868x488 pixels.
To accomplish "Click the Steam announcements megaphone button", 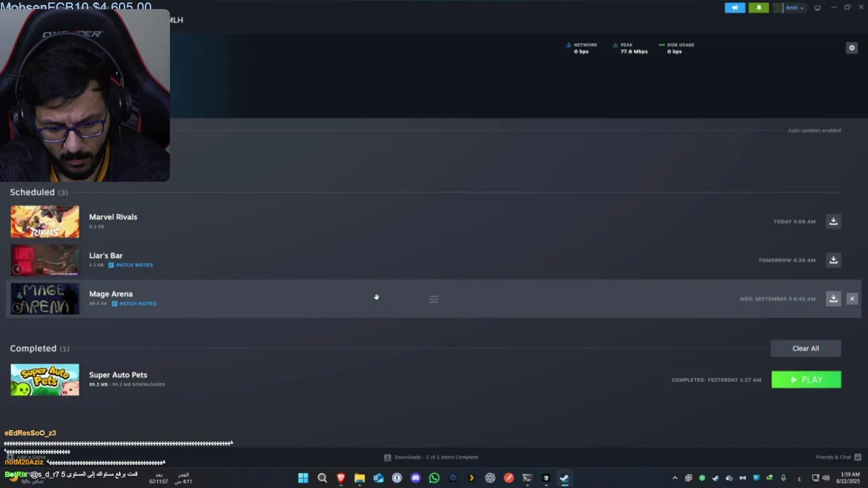I will (735, 7).
